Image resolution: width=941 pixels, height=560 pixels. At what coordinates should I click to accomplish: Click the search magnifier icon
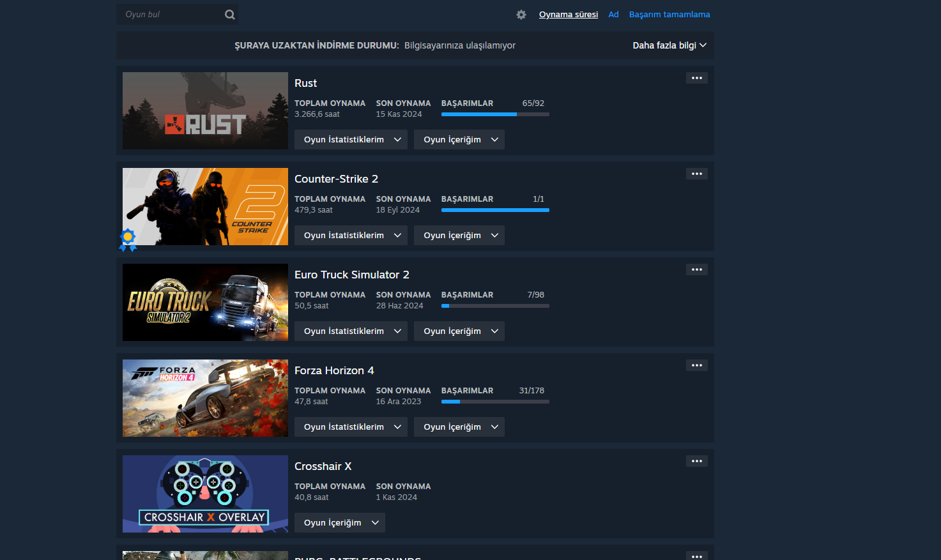(x=230, y=15)
